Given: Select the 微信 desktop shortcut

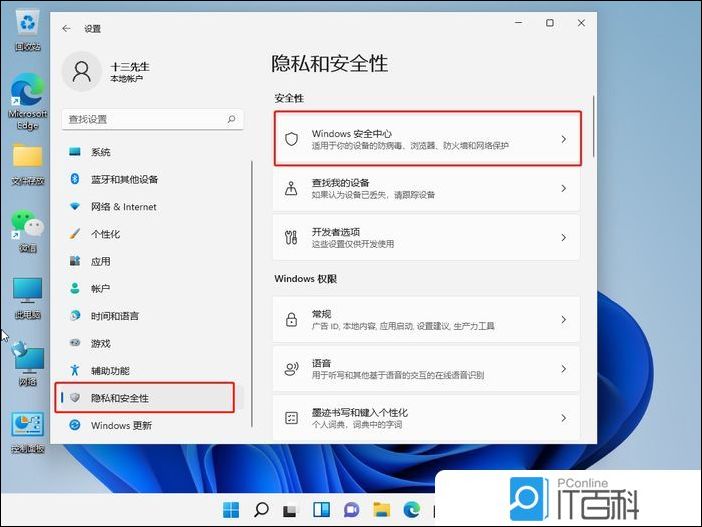Looking at the screenshot, I should point(28,231).
